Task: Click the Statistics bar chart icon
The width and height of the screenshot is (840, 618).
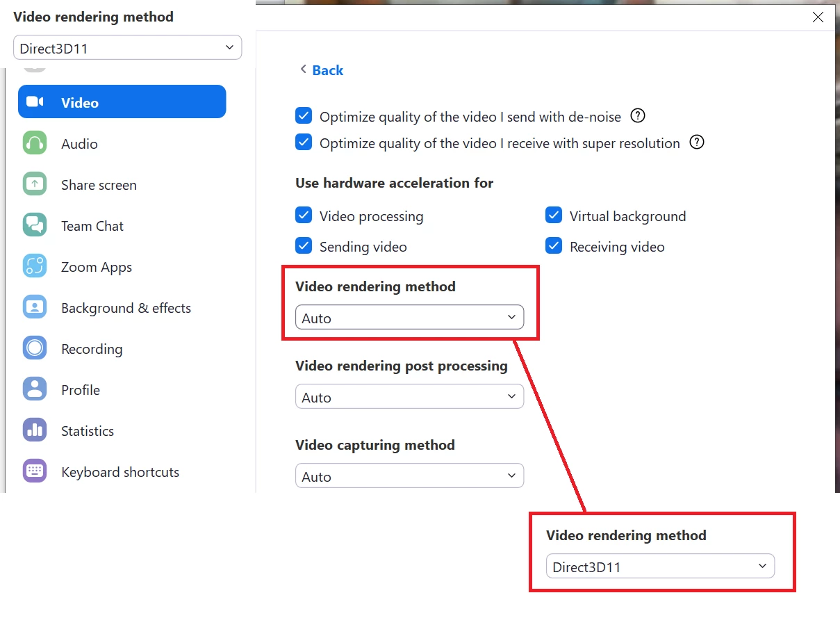Action: pos(35,430)
